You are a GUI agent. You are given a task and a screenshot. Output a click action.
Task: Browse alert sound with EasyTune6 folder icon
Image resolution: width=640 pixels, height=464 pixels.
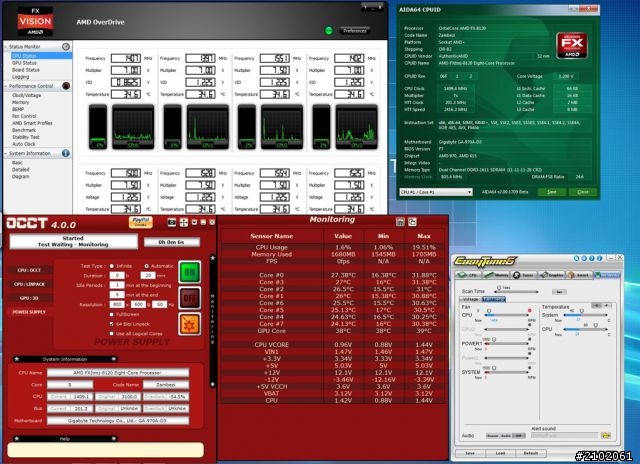[606, 435]
